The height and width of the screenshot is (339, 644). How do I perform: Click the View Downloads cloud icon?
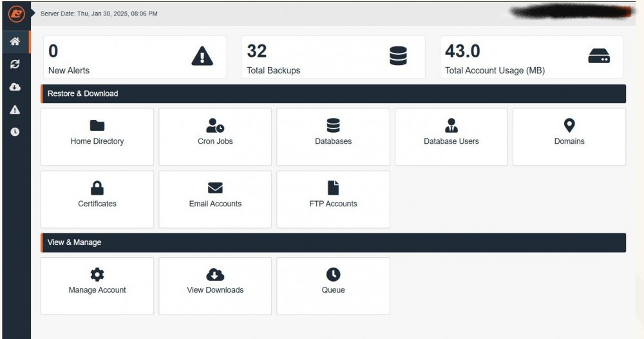(215, 275)
